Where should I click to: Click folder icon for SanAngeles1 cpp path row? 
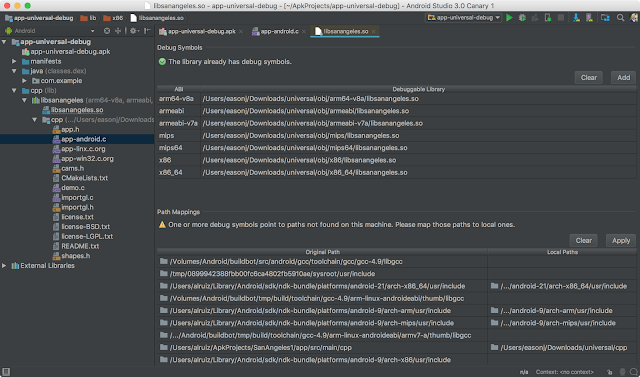click(164, 347)
